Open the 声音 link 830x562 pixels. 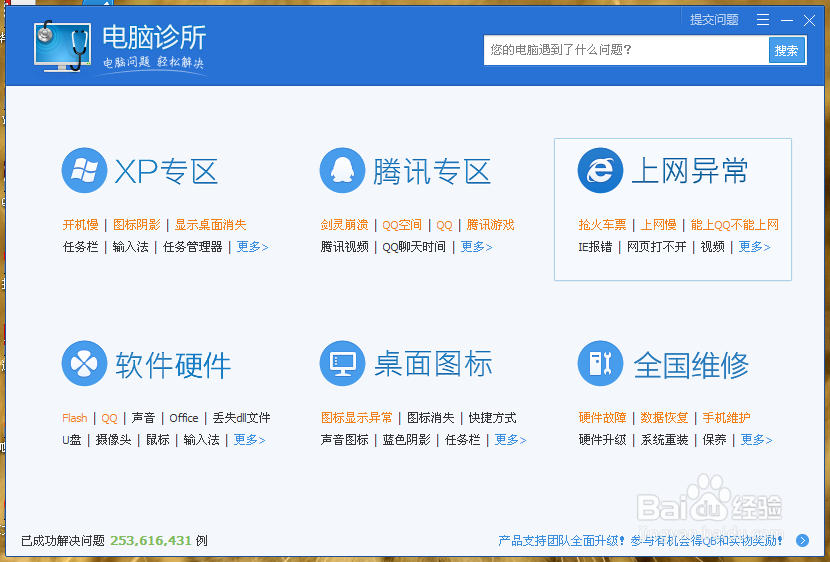[x=143, y=418]
